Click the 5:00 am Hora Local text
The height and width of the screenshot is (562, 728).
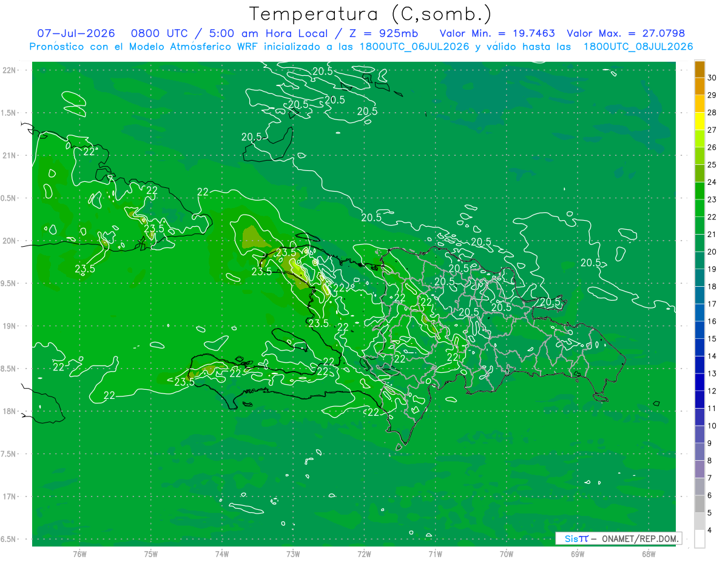[269, 33]
